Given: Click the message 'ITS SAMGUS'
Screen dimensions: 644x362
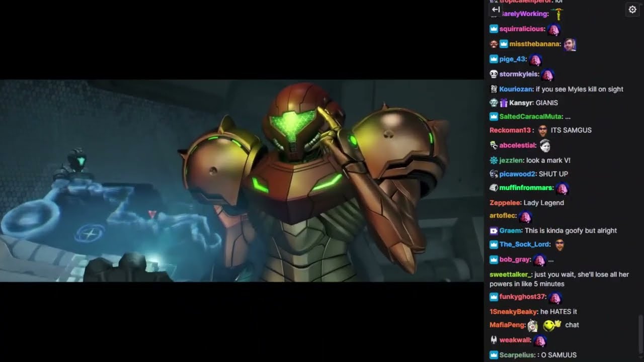Looking at the screenshot, I should click(571, 130).
